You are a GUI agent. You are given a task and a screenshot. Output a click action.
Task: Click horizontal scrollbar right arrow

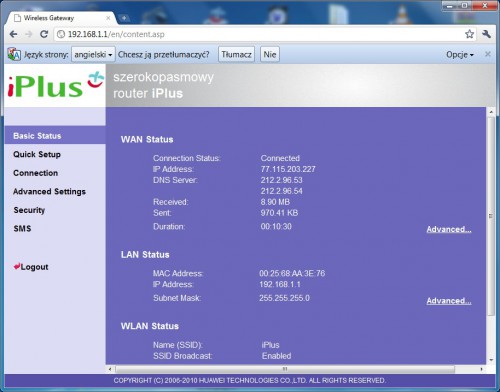click(x=481, y=369)
